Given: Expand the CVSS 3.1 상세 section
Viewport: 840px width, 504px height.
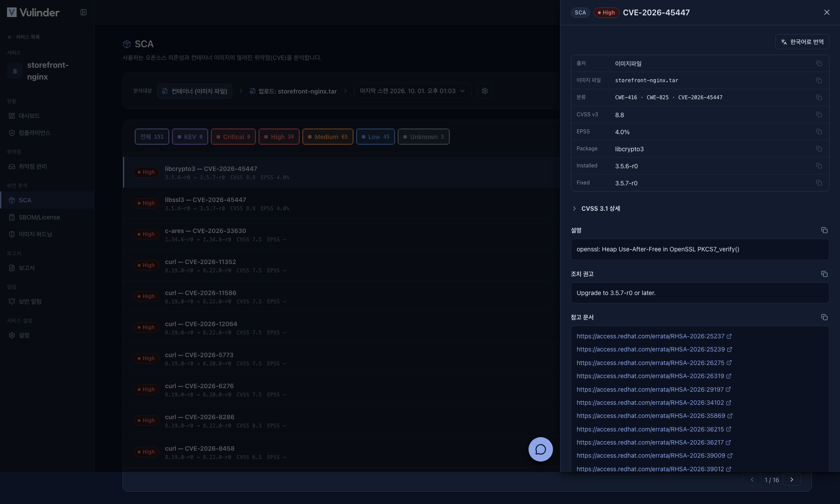Looking at the screenshot, I should pyautogui.click(x=596, y=209).
